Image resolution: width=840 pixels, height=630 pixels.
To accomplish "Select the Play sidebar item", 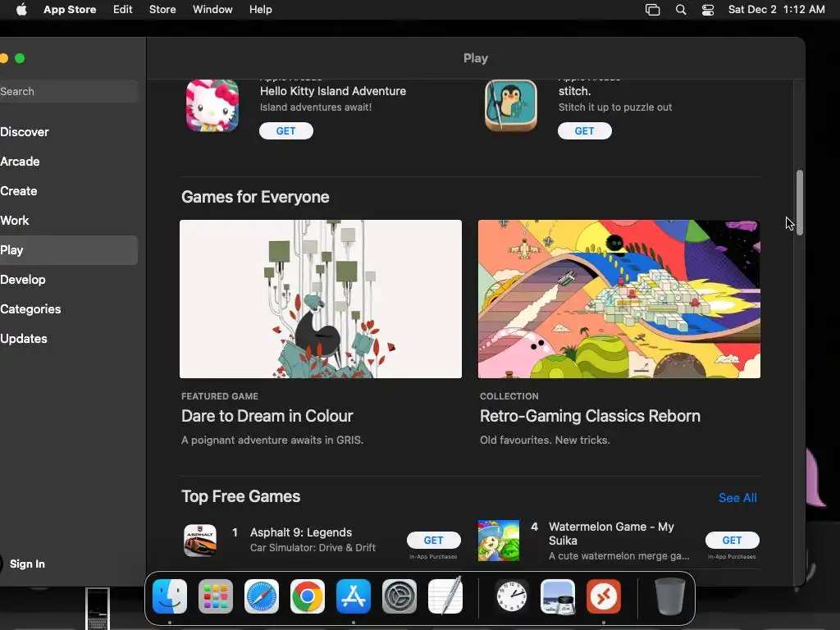I will [69, 250].
